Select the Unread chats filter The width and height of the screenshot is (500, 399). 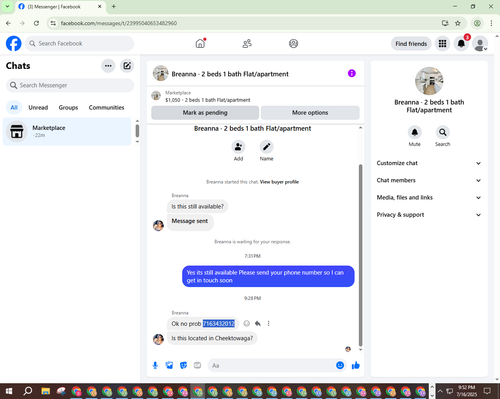[38, 107]
